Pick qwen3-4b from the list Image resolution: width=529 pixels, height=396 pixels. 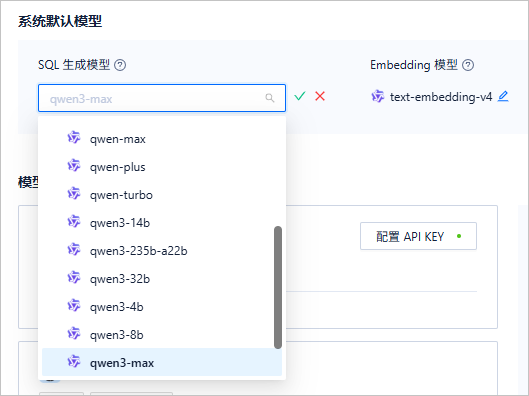tap(162, 307)
